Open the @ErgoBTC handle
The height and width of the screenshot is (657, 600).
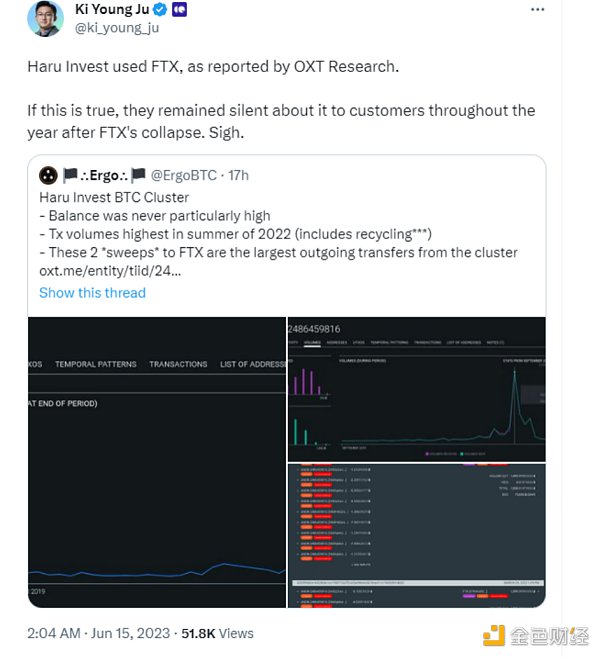pyautogui.click(x=187, y=175)
